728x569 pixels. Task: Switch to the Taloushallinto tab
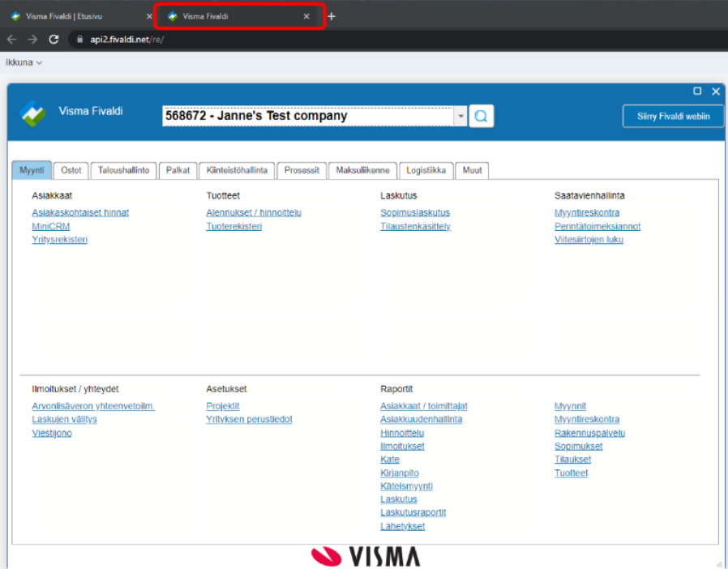coord(122,170)
